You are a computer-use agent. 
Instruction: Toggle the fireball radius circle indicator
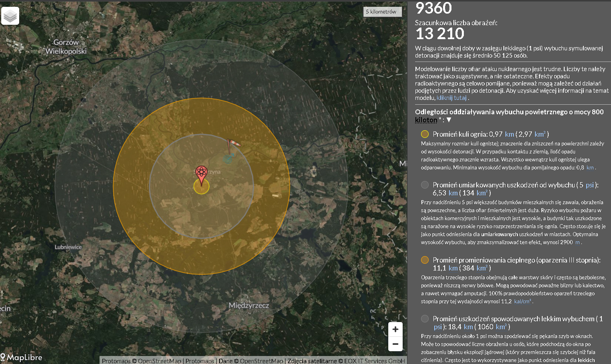pyautogui.click(x=425, y=134)
